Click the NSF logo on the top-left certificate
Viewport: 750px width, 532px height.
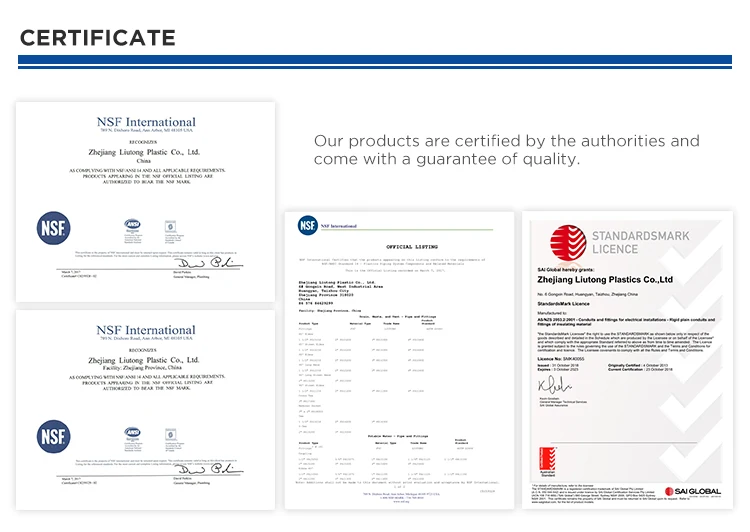(x=54, y=228)
